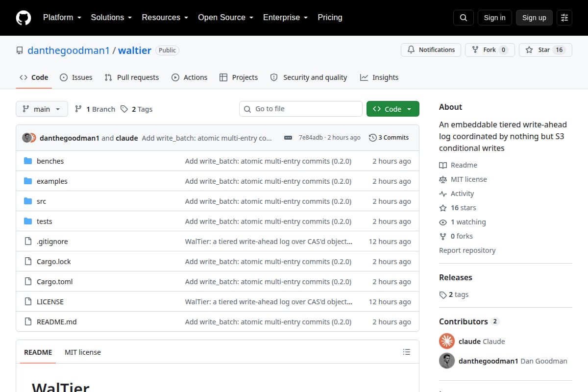Select the MIT license readme tab

(83, 352)
